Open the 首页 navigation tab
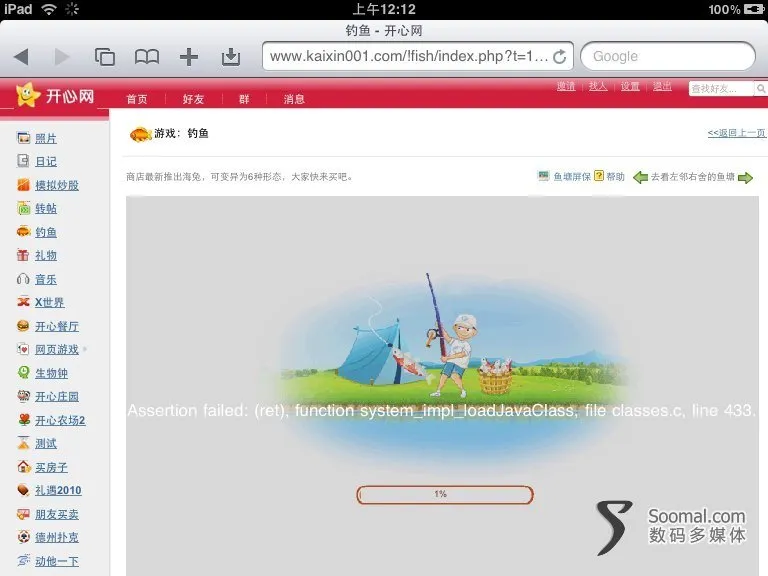 click(137, 99)
